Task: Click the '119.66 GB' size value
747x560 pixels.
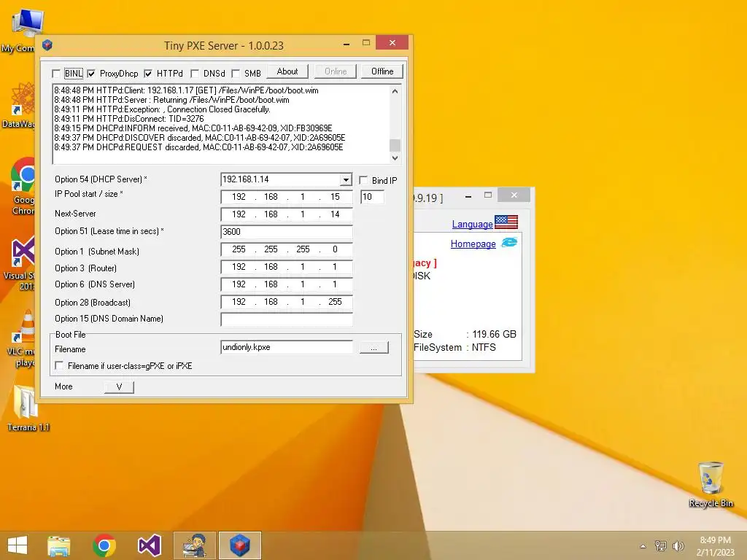Action: coord(494,334)
